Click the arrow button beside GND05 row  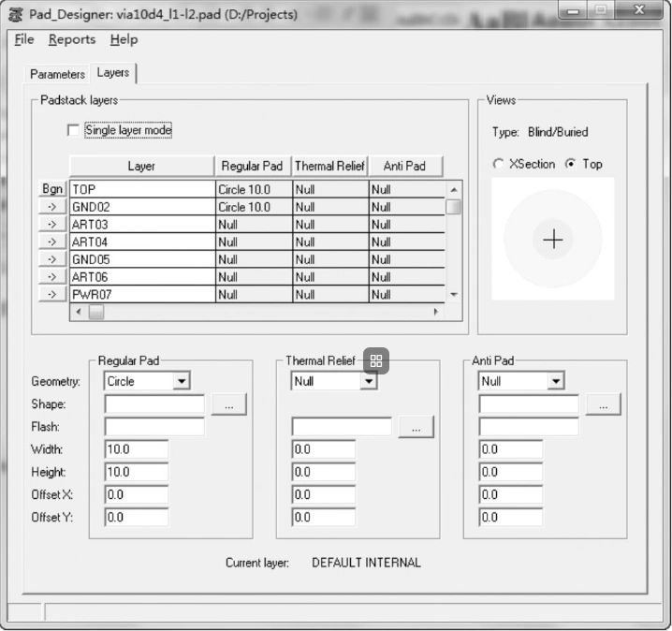pos(52,259)
